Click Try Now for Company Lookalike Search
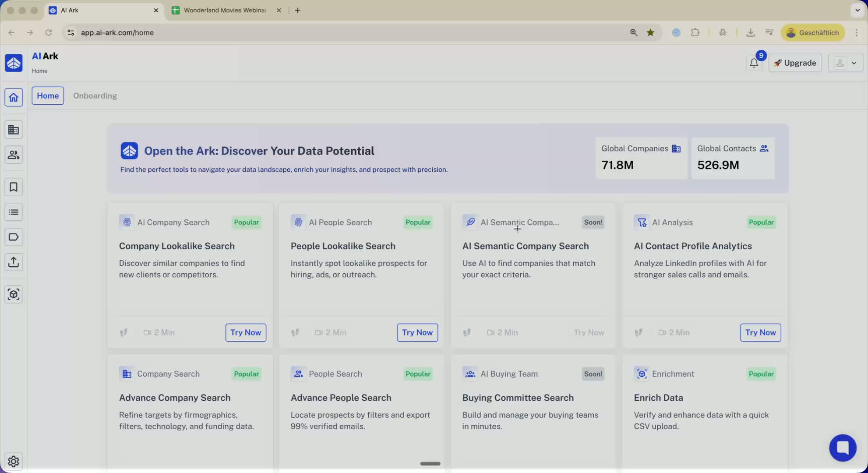Viewport: 868px width, 473px height. tap(245, 332)
